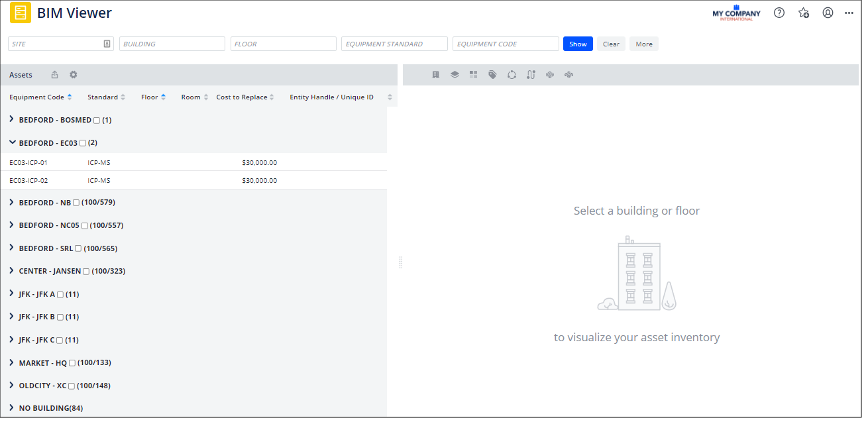Click the JFK - JFK A group label

point(37,294)
